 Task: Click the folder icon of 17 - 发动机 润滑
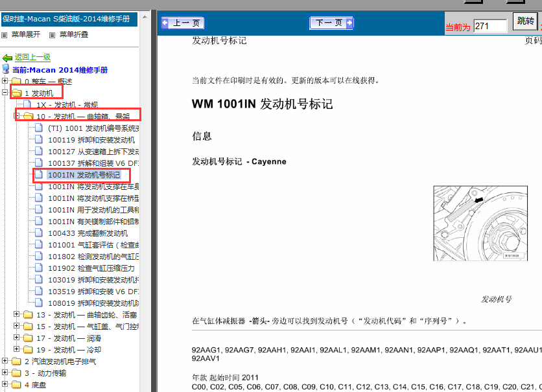tap(28, 338)
